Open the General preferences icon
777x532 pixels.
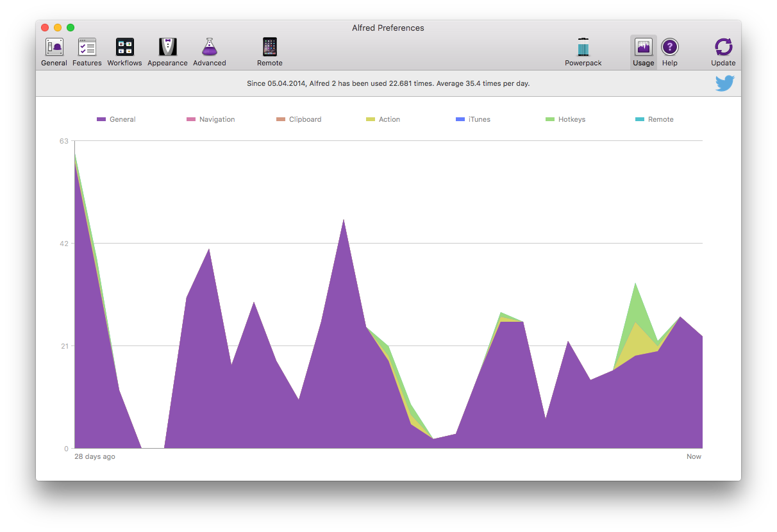[54, 47]
